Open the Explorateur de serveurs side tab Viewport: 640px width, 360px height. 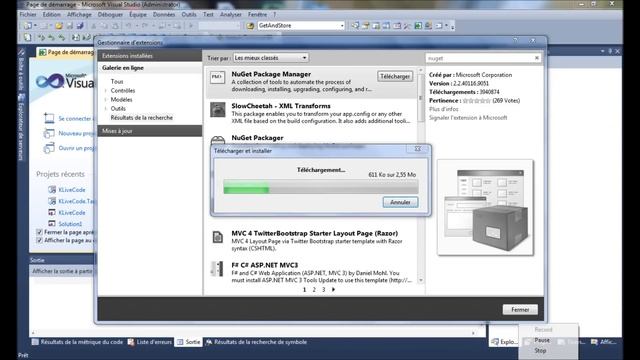[21, 128]
